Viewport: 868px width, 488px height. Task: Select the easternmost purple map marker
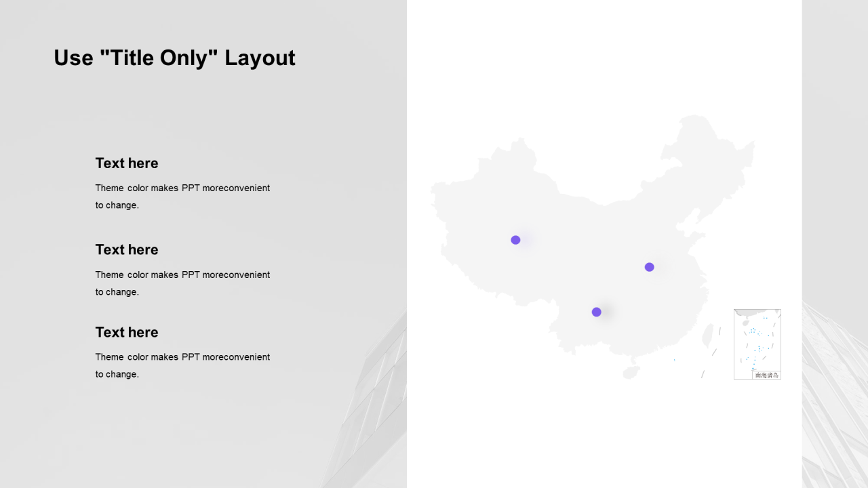point(649,267)
